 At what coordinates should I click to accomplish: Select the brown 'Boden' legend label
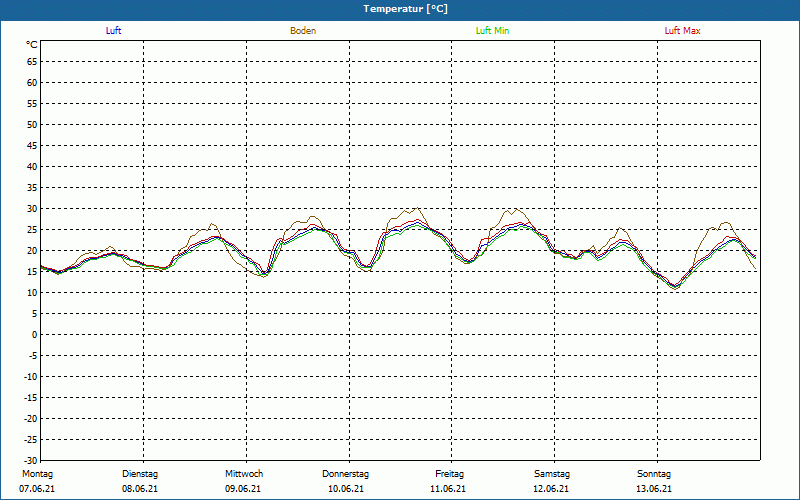[x=303, y=31]
